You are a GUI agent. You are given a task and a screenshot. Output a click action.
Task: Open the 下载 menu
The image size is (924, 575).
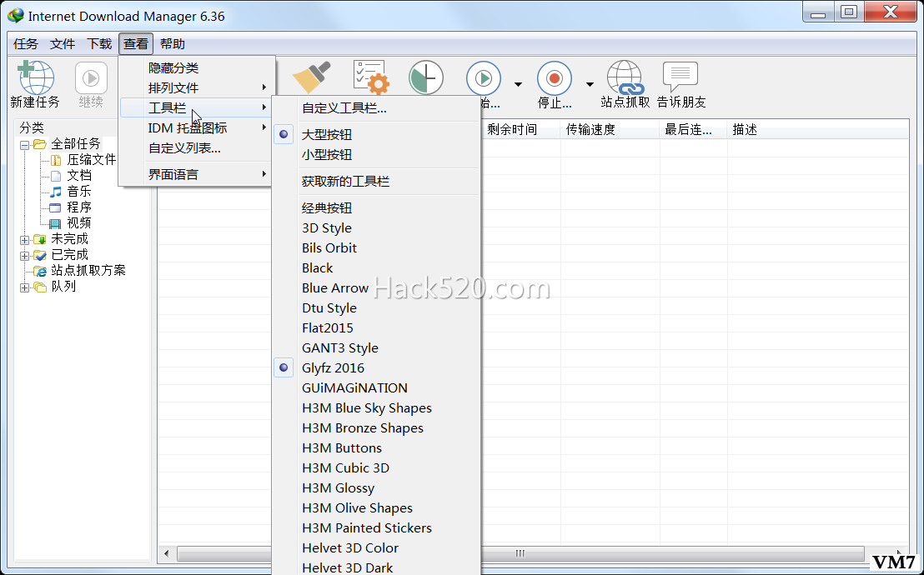tap(99, 44)
